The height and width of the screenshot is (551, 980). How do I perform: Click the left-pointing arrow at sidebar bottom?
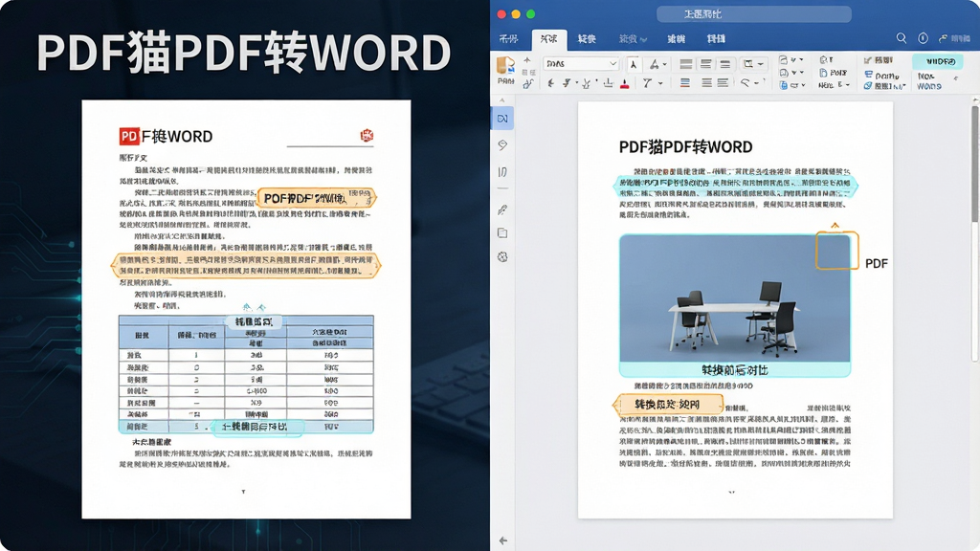click(x=503, y=540)
